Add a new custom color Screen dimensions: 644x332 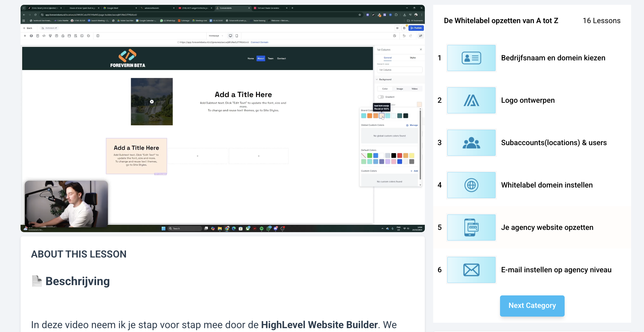(414, 171)
